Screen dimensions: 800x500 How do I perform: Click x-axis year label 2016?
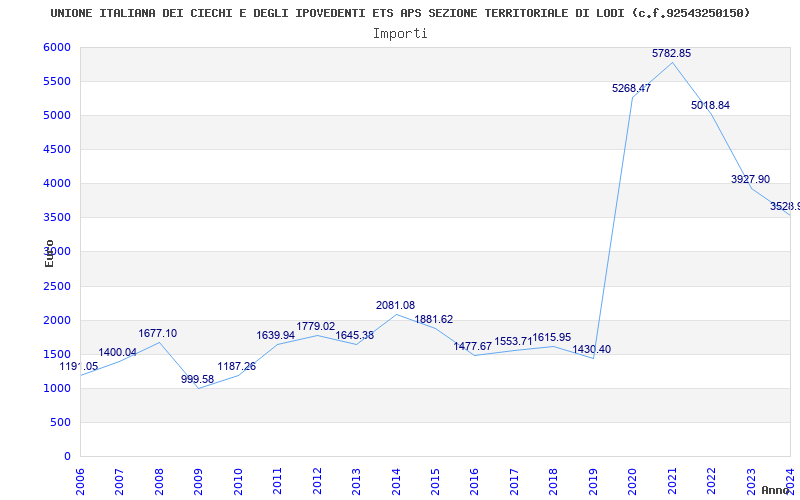[474, 481]
